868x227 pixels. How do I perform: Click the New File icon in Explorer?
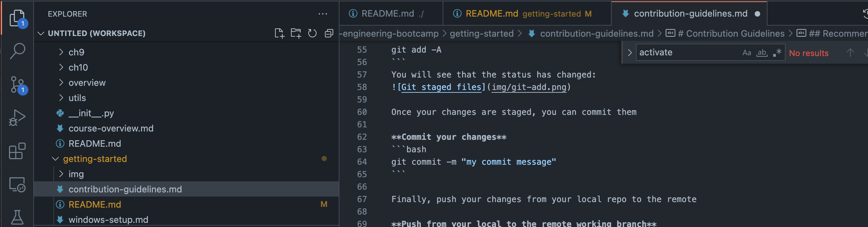pyautogui.click(x=279, y=33)
